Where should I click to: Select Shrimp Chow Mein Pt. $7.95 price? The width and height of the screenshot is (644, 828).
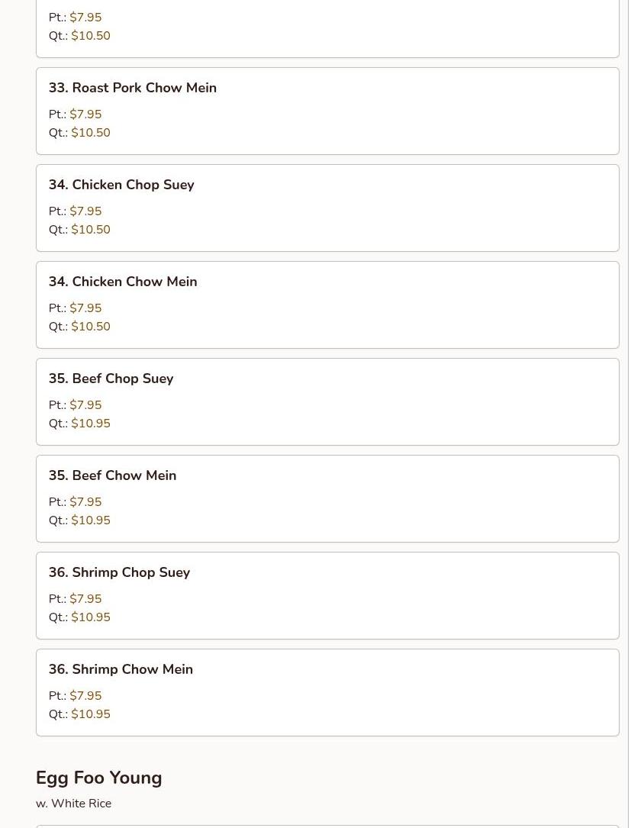(x=85, y=695)
